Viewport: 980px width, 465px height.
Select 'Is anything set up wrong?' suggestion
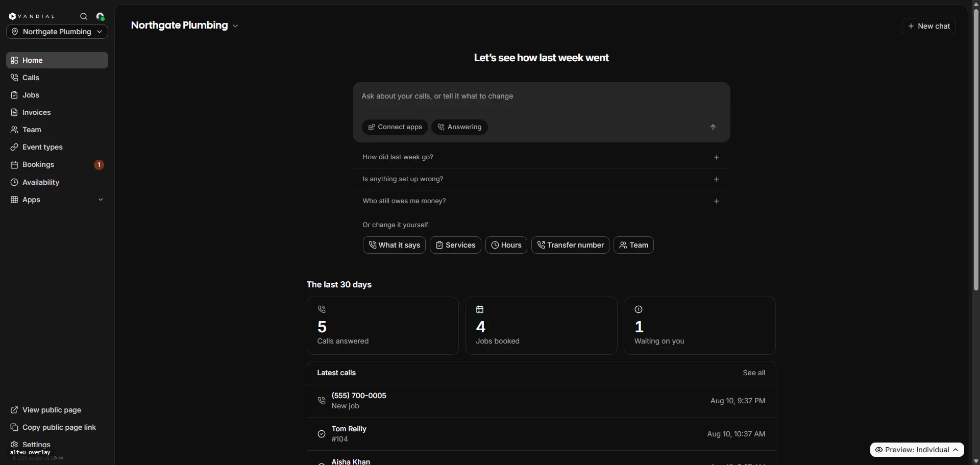pyautogui.click(x=541, y=179)
